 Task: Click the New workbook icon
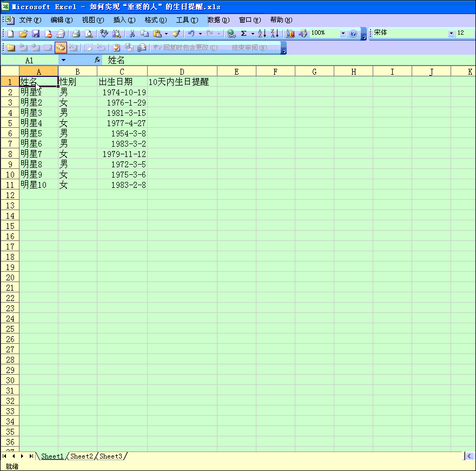[10, 34]
